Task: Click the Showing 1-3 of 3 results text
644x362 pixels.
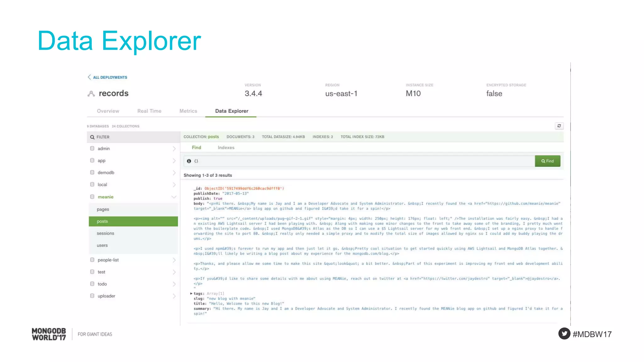Action: point(208,175)
